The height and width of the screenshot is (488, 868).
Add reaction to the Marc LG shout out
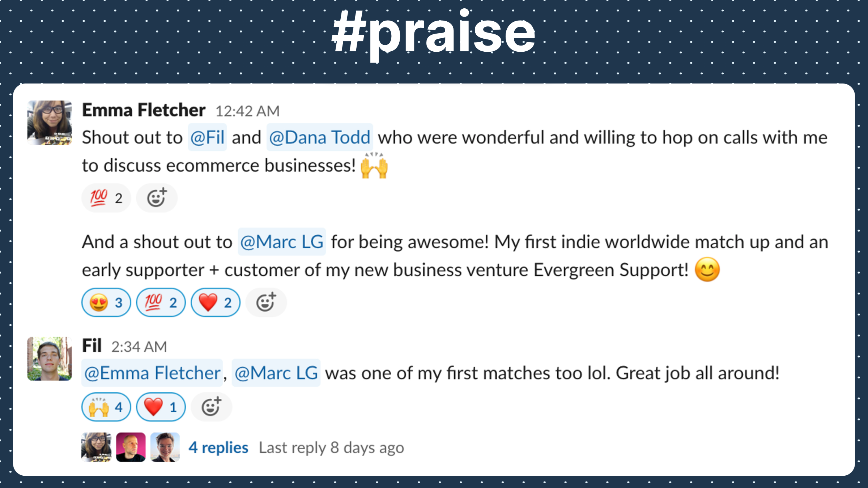tap(266, 302)
